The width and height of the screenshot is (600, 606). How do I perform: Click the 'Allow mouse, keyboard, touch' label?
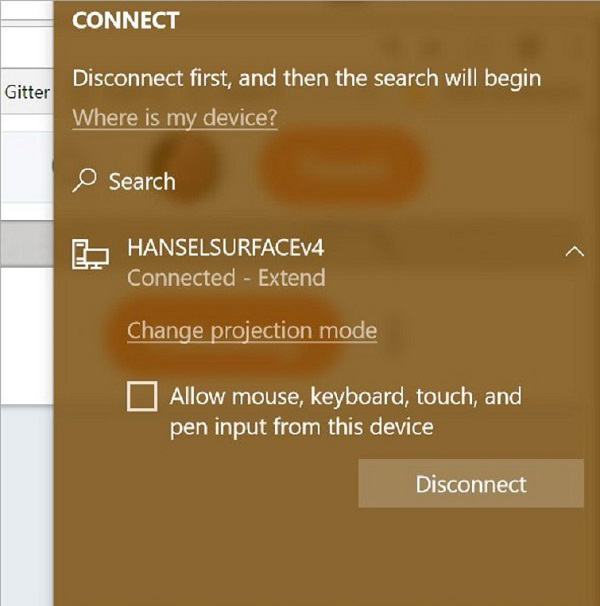point(346,396)
